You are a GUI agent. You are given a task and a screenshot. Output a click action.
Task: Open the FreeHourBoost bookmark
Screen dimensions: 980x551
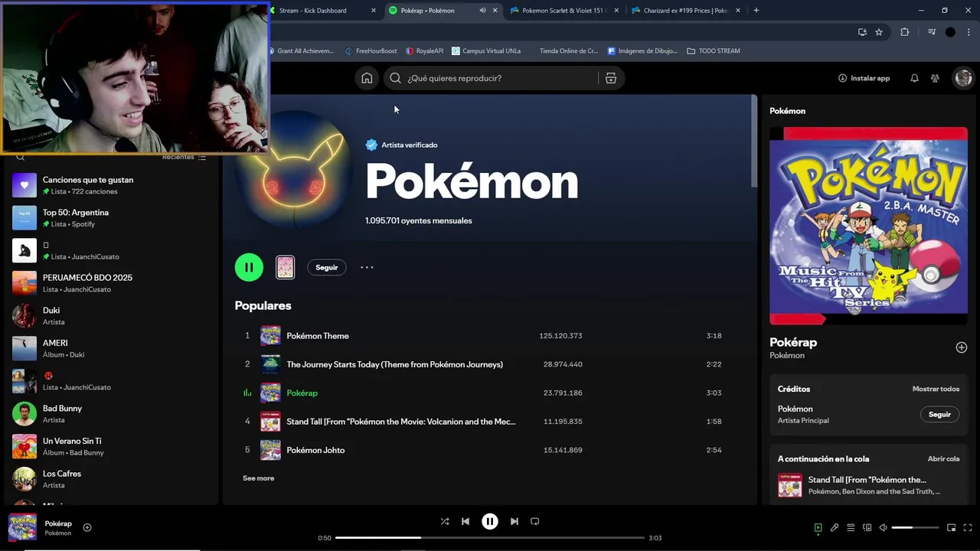[x=371, y=51]
